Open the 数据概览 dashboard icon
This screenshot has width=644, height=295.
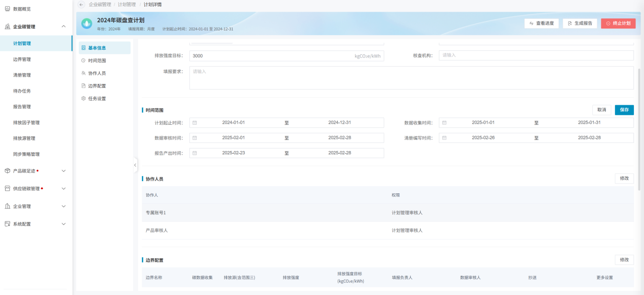[7, 9]
